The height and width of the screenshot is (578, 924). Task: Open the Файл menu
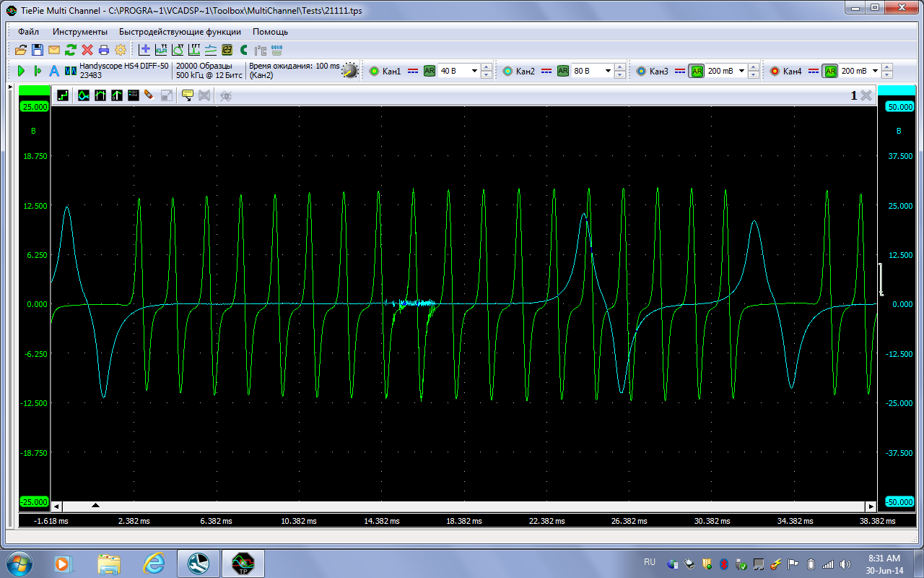tap(29, 32)
